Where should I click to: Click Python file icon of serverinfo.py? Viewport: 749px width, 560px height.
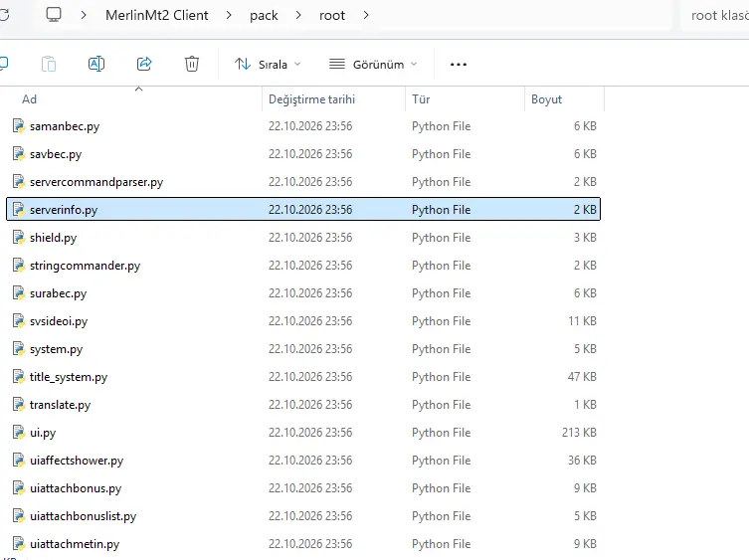(x=18, y=209)
